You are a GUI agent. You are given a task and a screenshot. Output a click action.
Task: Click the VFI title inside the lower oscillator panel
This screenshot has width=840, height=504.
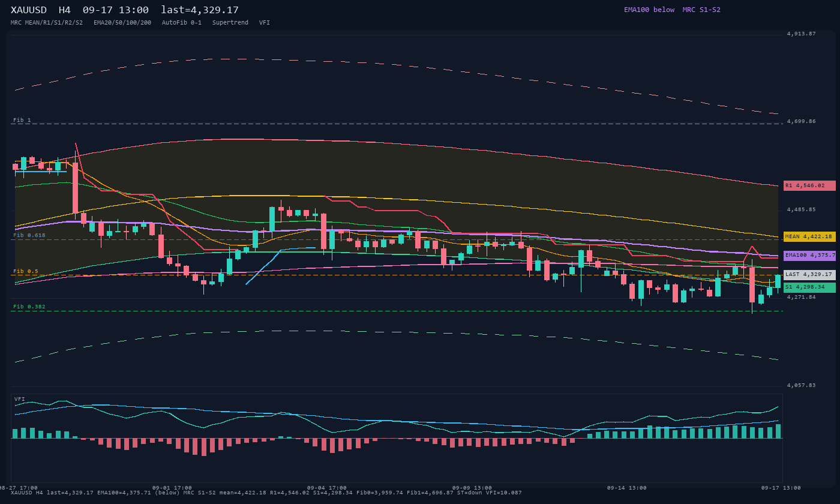20,399
